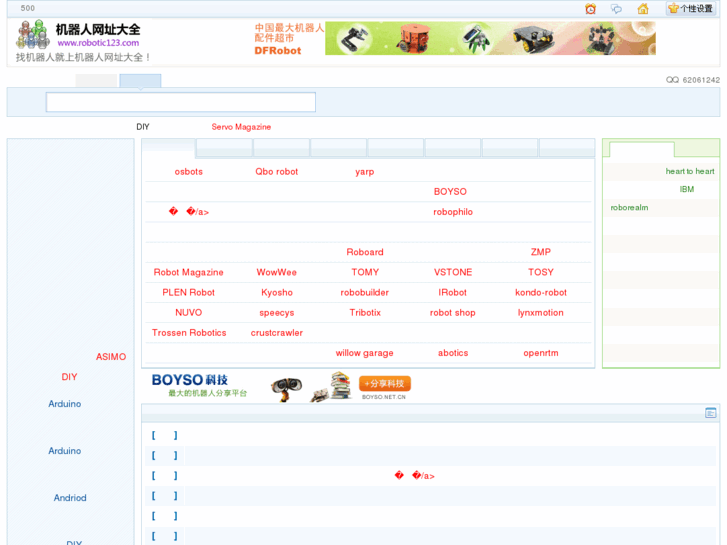Open the IRobot link
Image resolution: width=727 pixels, height=545 pixels.
pos(453,293)
